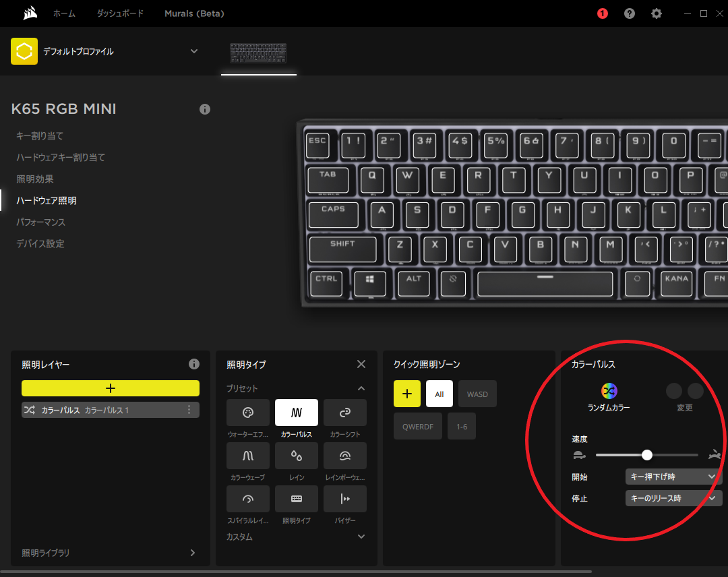728x577 pixels.
Task: Select カラーパルス lighting preset icon
Action: (296, 413)
